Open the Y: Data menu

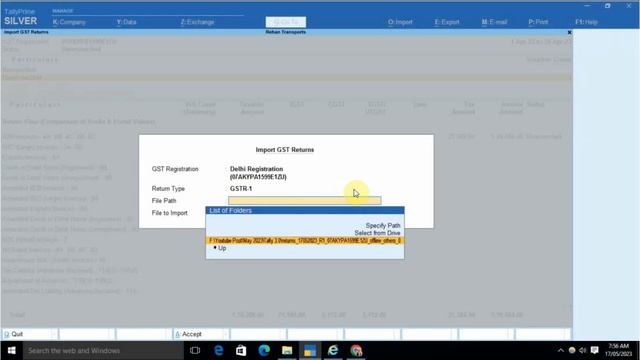[x=127, y=22]
